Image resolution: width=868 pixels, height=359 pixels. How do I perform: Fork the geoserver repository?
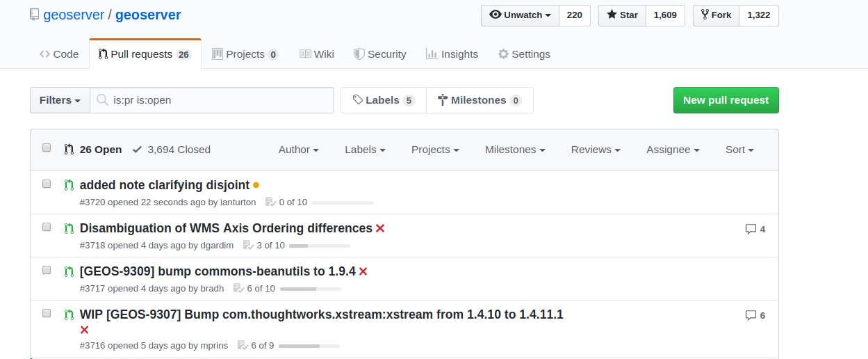click(716, 15)
